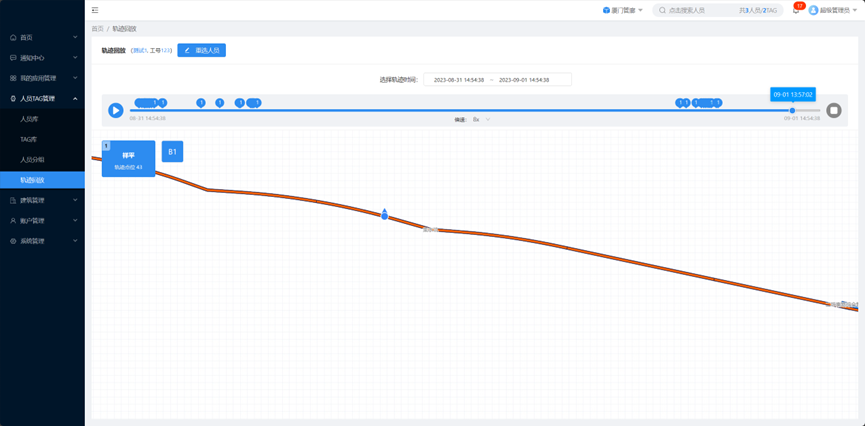The height and width of the screenshot is (426, 865).
Task: Open 人员分组 in the sidebar submenu
Action: coord(32,160)
